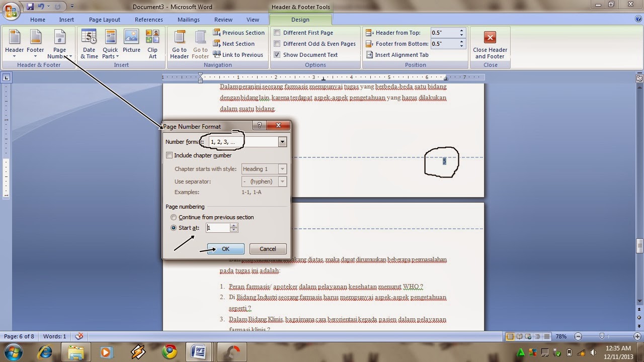Click the Words: 1 status indicator
Viewport: 644px width, 362px height.
pyautogui.click(x=54, y=336)
